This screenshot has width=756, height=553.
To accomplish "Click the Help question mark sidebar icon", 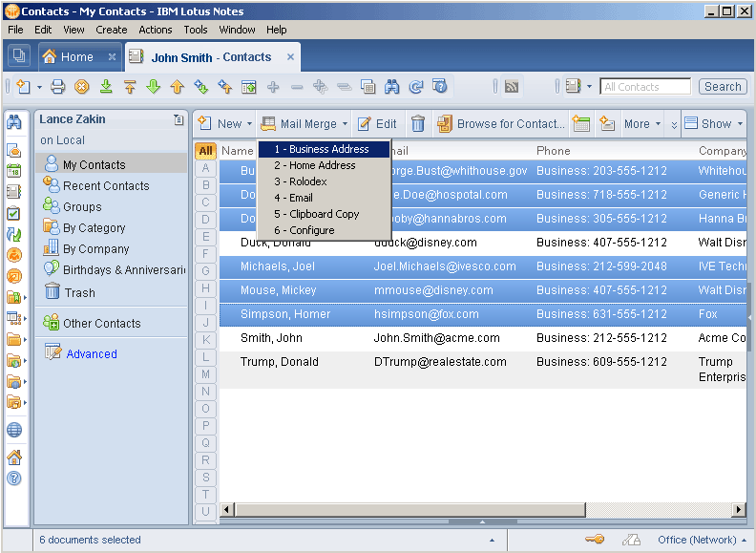I will coord(14,479).
